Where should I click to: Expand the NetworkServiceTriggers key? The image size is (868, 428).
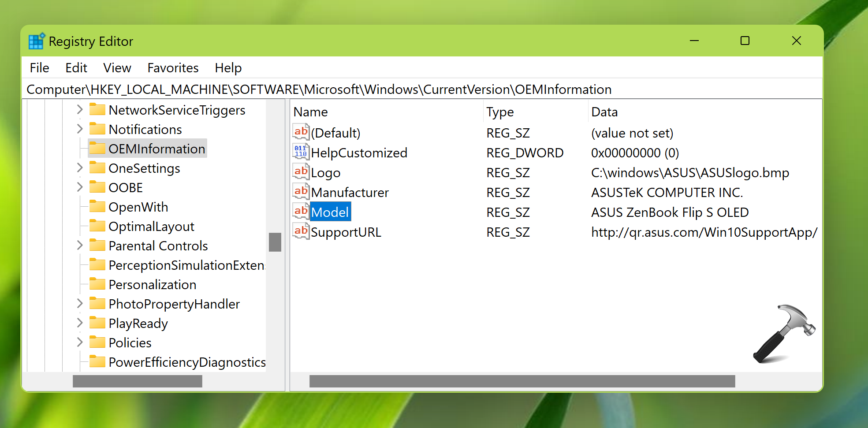tap(80, 110)
